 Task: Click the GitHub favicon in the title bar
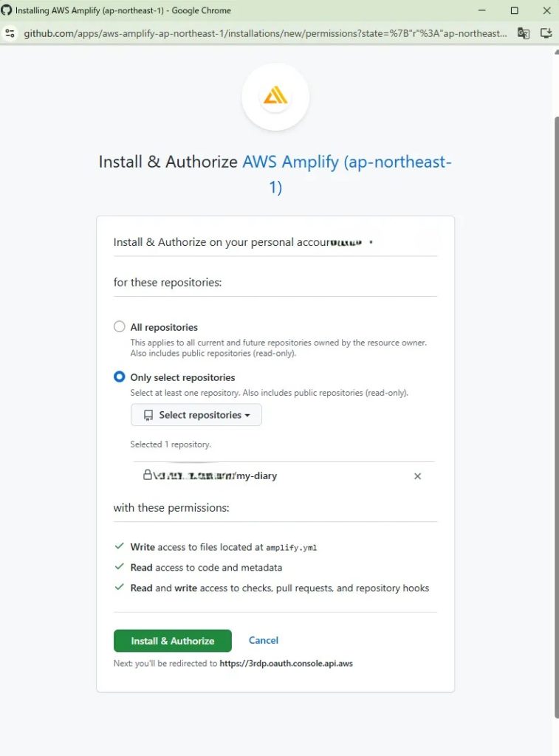tap(7, 10)
